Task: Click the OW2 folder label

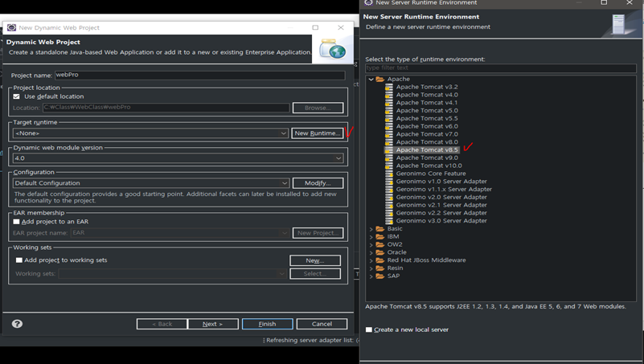Action: tap(395, 244)
